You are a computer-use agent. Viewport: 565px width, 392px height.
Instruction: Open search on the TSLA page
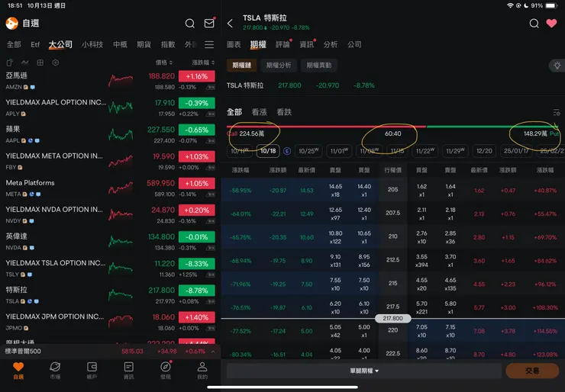pyautogui.click(x=534, y=24)
